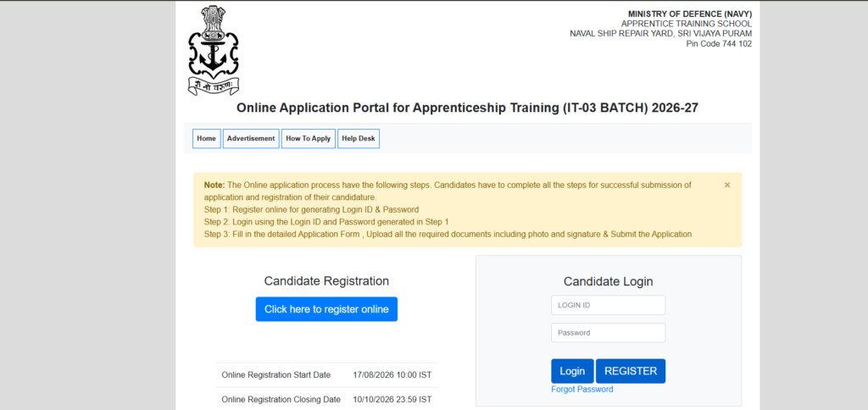868x410 pixels.
Task: Click the Candidate Login heading
Action: [x=609, y=281]
